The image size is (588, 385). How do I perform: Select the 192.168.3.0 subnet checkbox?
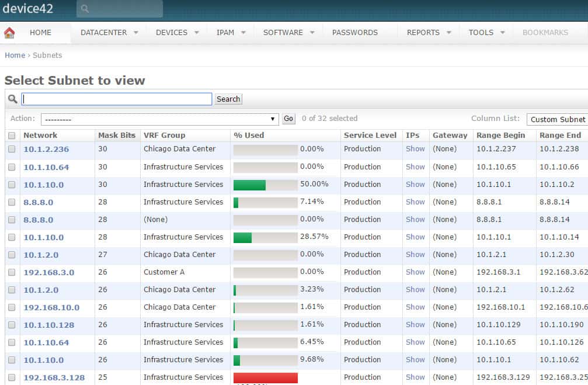(x=12, y=272)
